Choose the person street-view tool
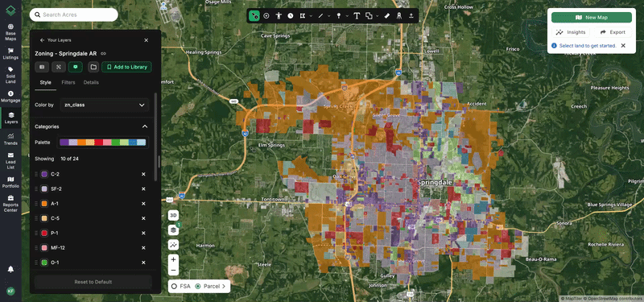This screenshot has width=644, height=302. coord(279,16)
